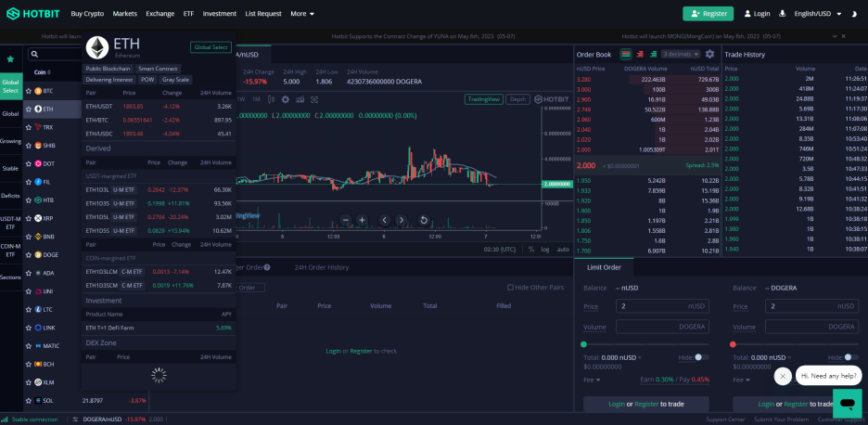Viewport: 868px width, 425px height.
Task: Click Trigger Order help question icon
Action: tap(267, 267)
